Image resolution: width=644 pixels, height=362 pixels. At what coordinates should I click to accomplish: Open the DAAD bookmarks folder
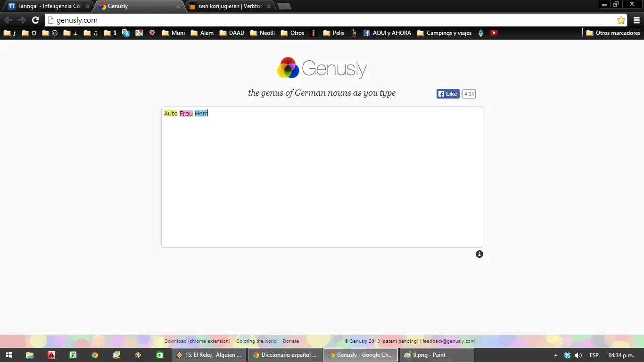point(232,33)
